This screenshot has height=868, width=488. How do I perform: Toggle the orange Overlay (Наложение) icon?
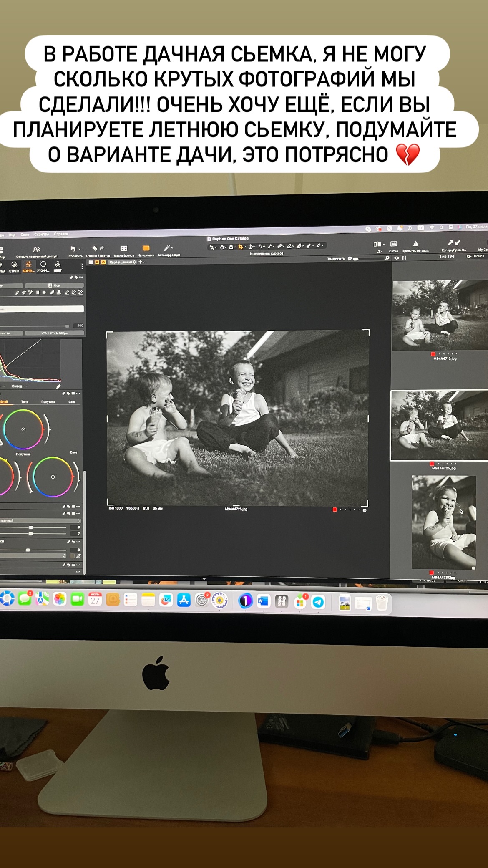coord(146,248)
